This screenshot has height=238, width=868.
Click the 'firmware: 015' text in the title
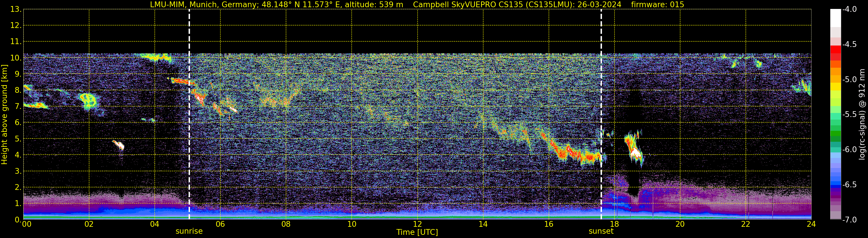pyautogui.click(x=657, y=4)
